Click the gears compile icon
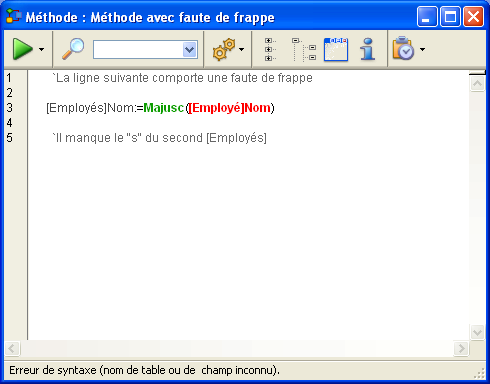The width and height of the screenshot is (490, 384). click(224, 49)
